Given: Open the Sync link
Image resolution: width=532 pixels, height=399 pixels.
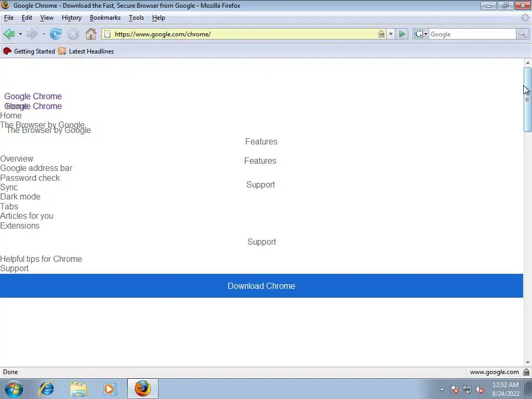Looking at the screenshot, I should tap(9, 187).
